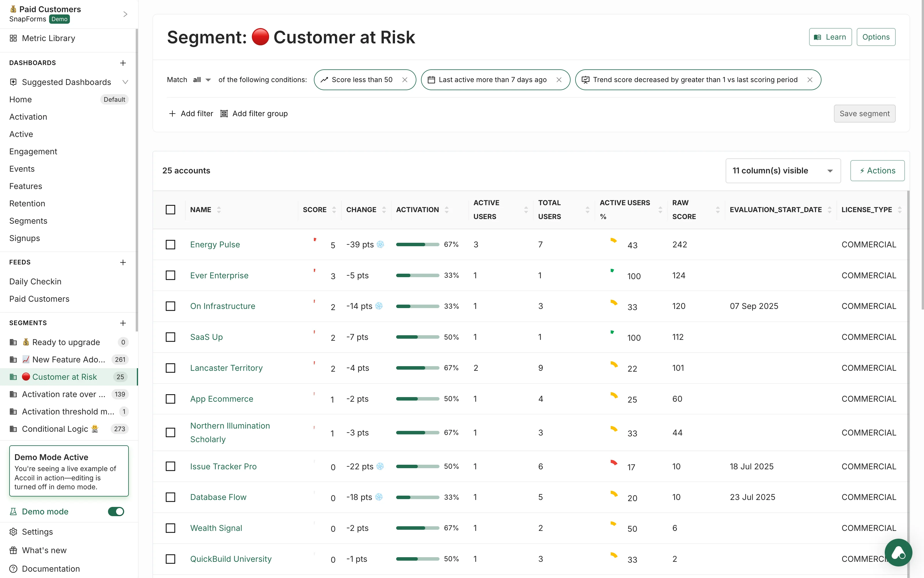Click the calendar icon in Last active filter
This screenshot has width=924, height=578.
coord(431,79)
